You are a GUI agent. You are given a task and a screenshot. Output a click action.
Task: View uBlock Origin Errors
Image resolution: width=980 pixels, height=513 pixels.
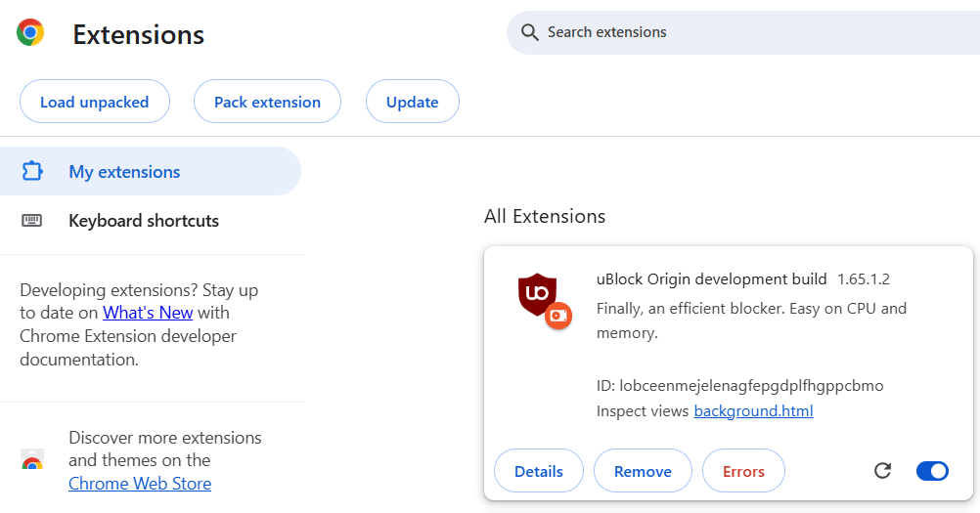point(743,471)
